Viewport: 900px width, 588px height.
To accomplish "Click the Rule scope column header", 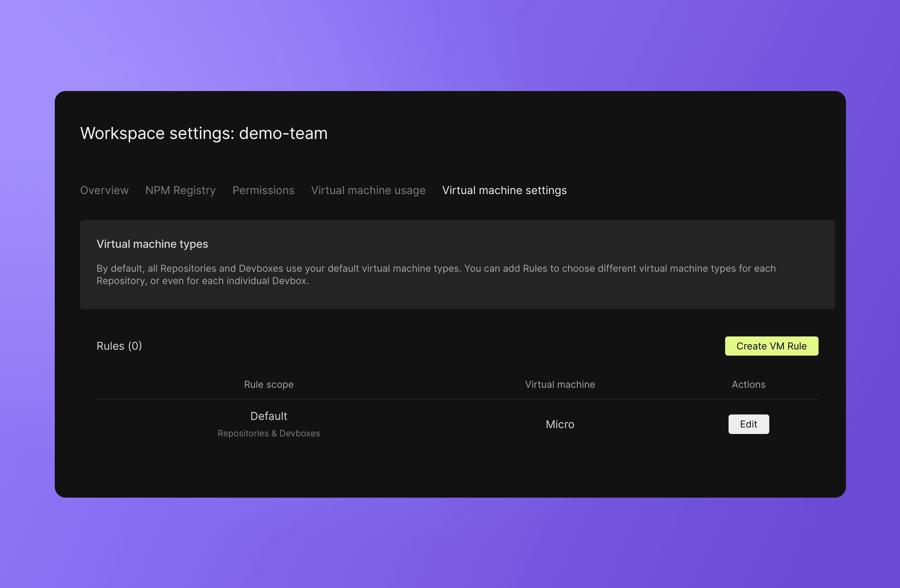I will coord(269,384).
